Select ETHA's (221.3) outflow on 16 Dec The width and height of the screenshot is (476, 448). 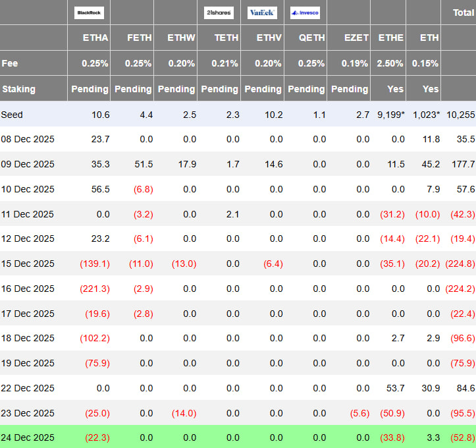coord(95,289)
